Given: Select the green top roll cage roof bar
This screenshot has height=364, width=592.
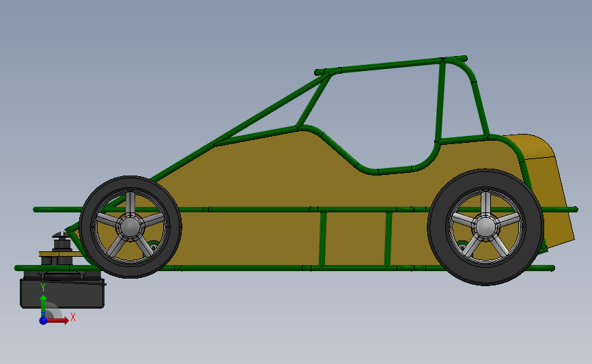Looking at the screenshot, I should [391, 65].
